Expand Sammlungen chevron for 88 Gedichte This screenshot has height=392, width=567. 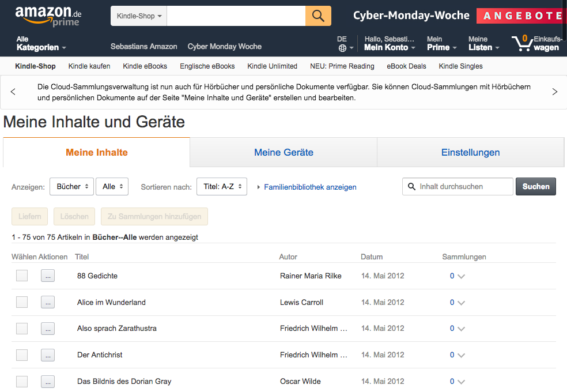pyautogui.click(x=460, y=276)
